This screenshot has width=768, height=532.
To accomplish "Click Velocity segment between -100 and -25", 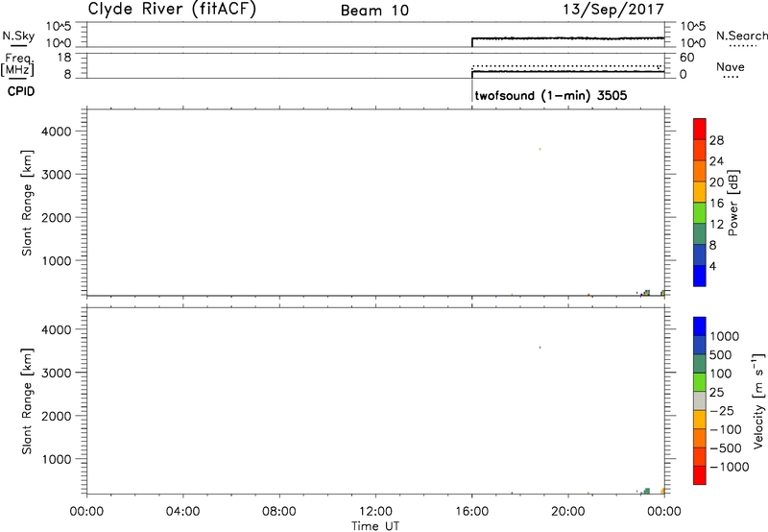I will 700,420.
